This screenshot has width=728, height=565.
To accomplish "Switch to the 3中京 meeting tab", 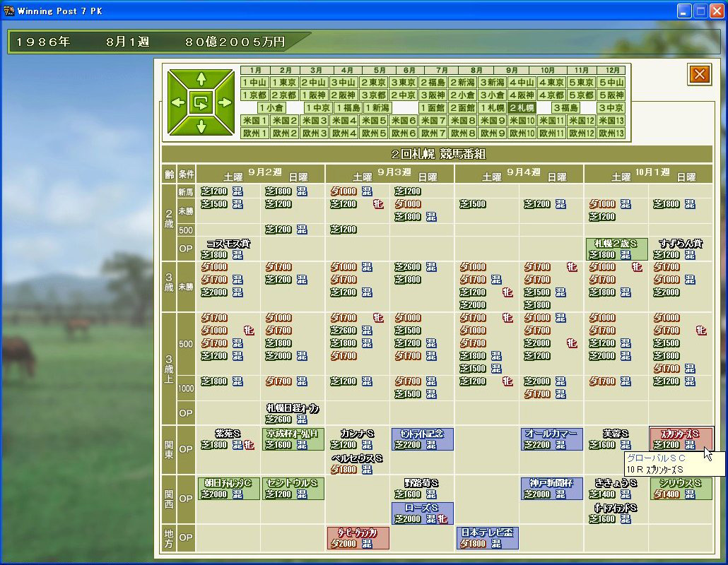I will pos(611,108).
